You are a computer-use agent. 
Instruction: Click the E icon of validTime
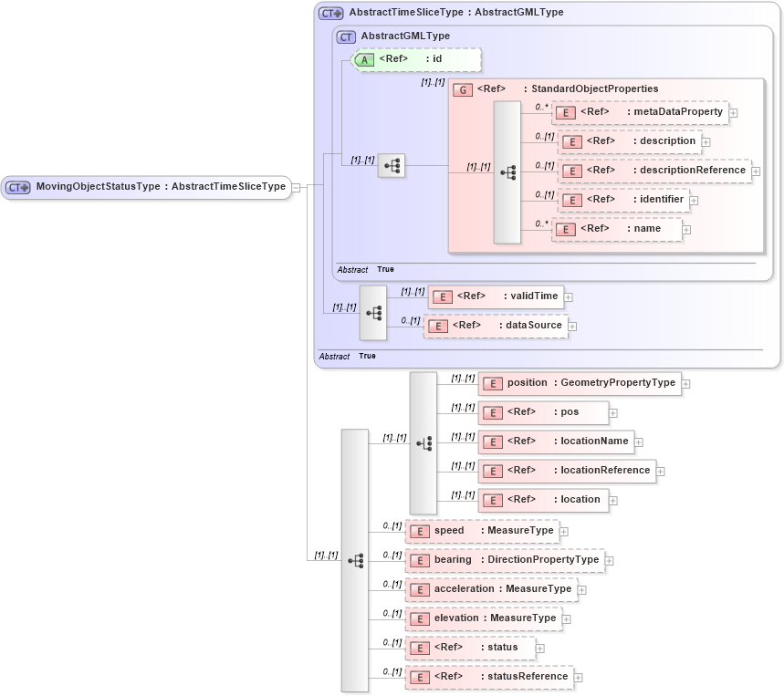coord(443,297)
